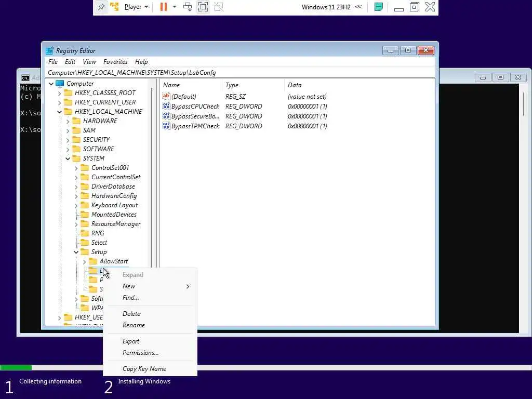This screenshot has width=532, height=399.
Task: Expand HKEY_CLASSES_ROOT node
Action: click(59, 93)
